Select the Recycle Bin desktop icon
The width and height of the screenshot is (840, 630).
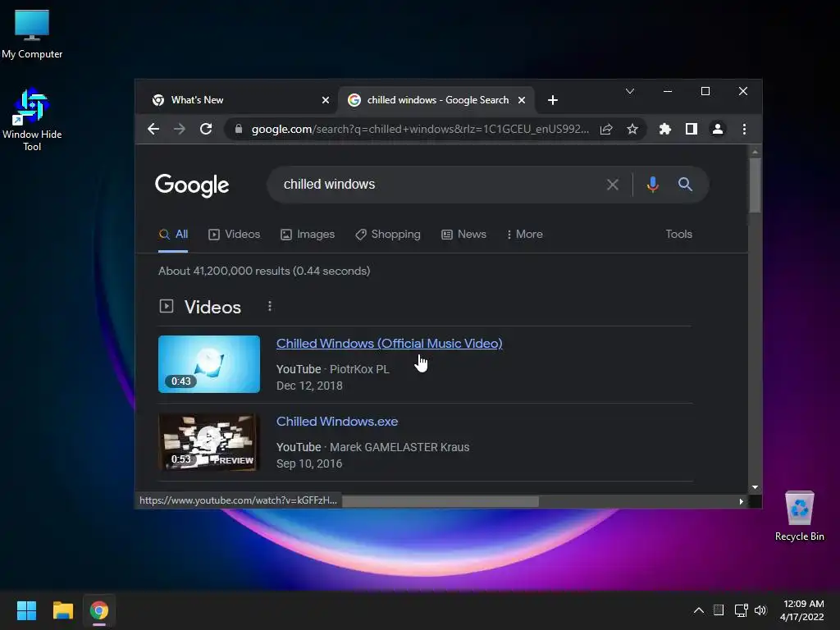pos(799,516)
